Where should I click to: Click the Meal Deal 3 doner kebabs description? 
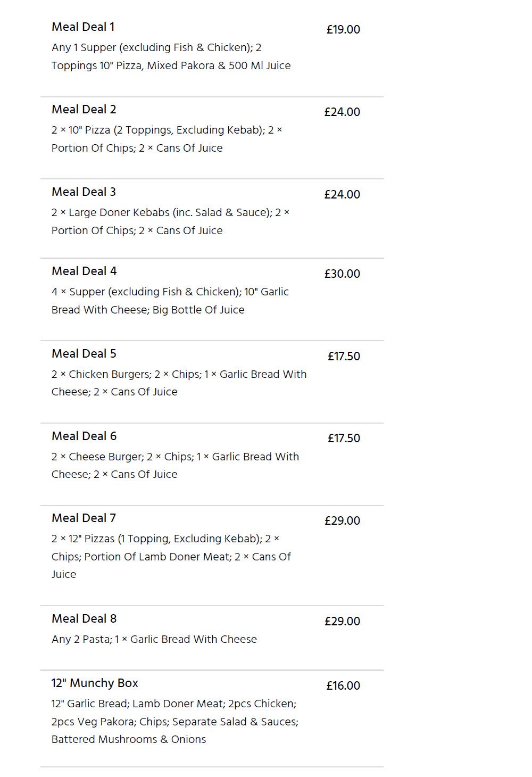pyautogui.click(x=170, y=221)
